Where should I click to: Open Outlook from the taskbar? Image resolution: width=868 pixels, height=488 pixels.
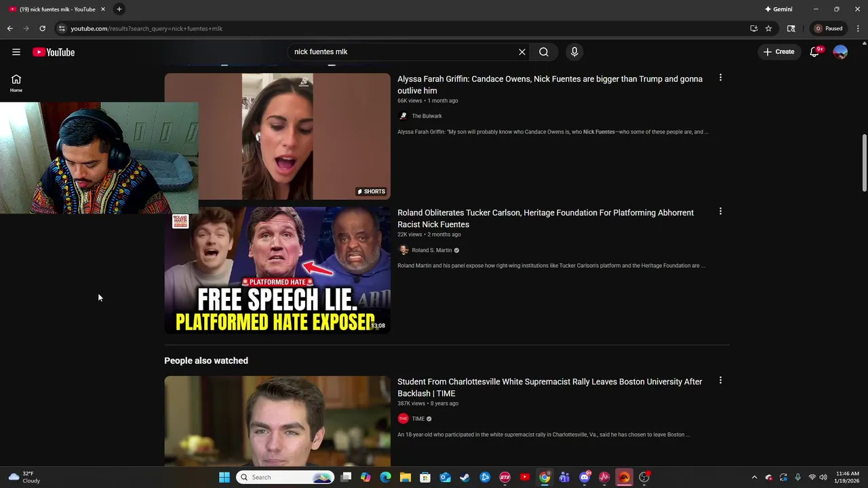point(446,477)
